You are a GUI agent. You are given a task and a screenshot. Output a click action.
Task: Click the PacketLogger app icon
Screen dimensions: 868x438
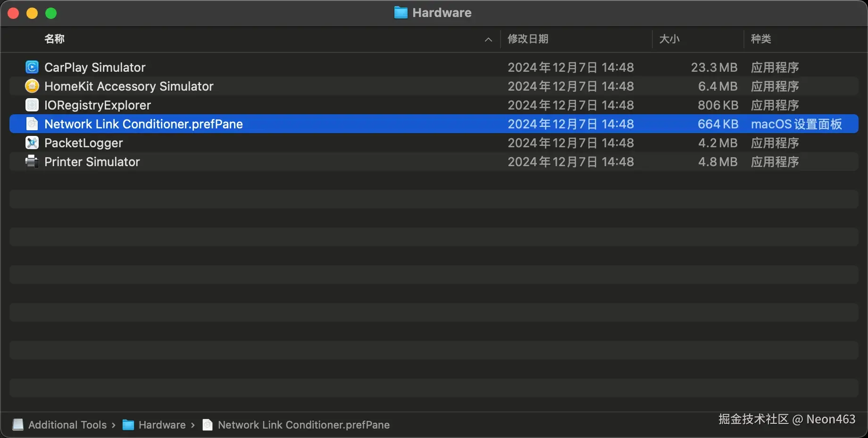coord(32,143)
